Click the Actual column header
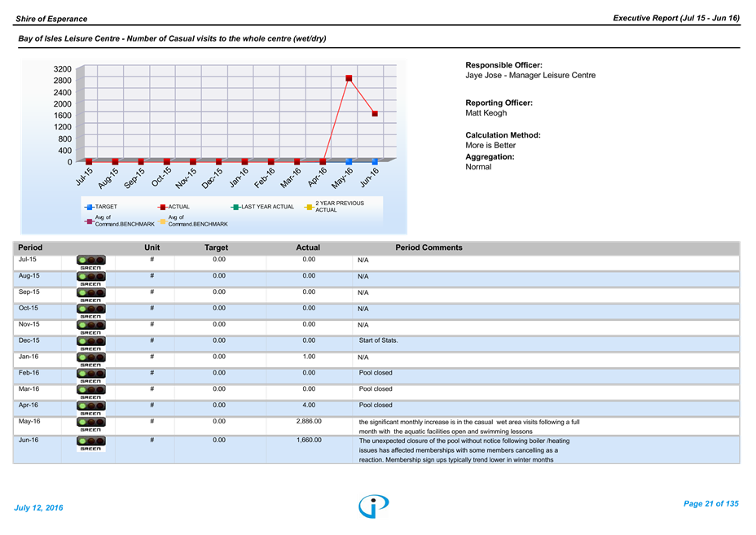The width and height of the screenshot is (756, 535). [308, 248]
